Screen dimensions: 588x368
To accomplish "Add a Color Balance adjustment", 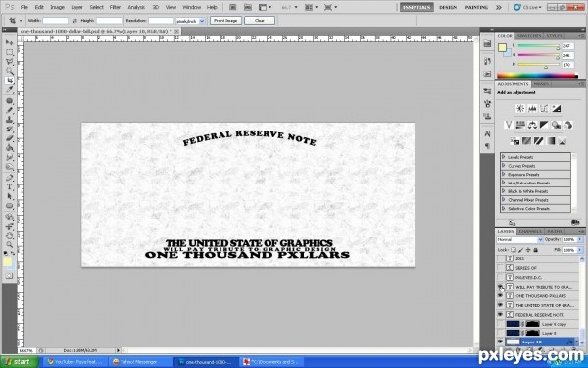I will [x=532, y=125].
